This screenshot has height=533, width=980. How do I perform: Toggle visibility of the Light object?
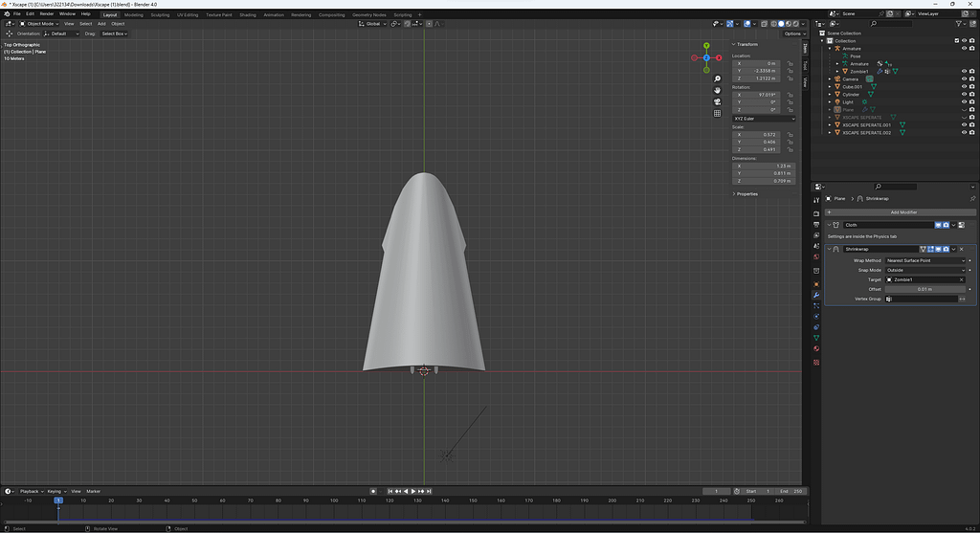[x=963, y=102]
